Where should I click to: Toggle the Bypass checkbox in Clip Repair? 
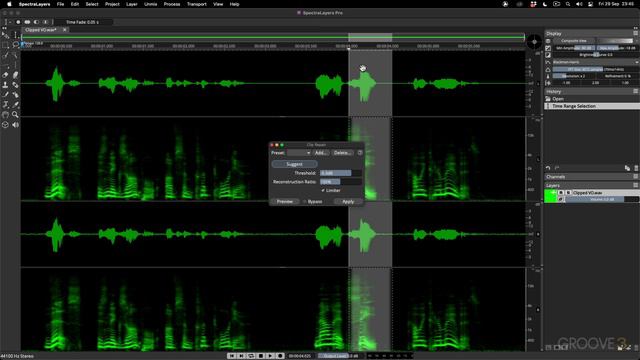pos(304,202)
